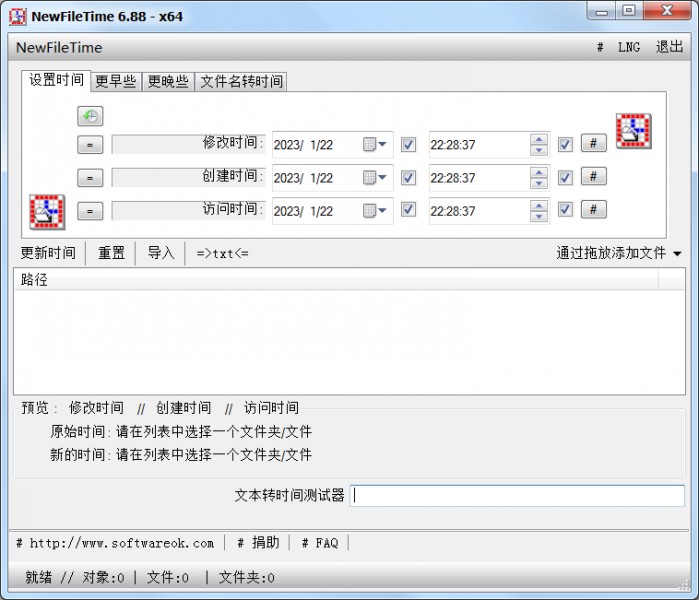Screen dimensions: 699x600
Task: Focus the 文本转时间测试器 text input
Action: pyautogui.click(x=517, y=496)
